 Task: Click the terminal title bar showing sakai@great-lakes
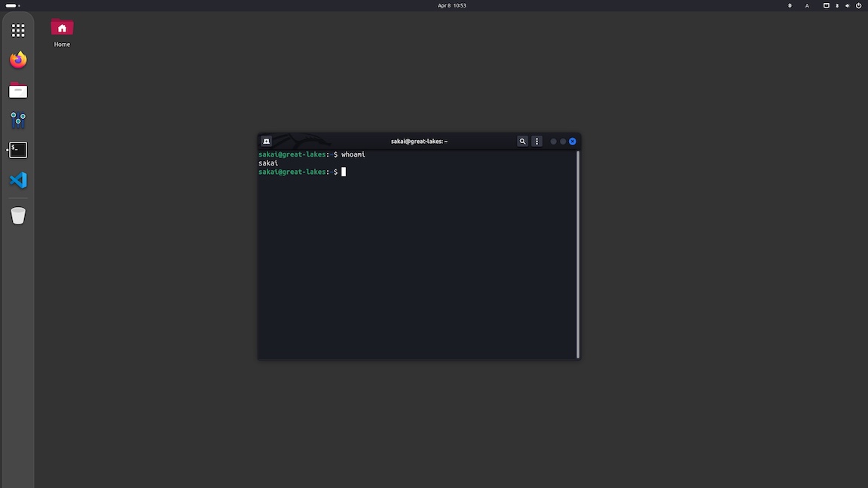419,141
